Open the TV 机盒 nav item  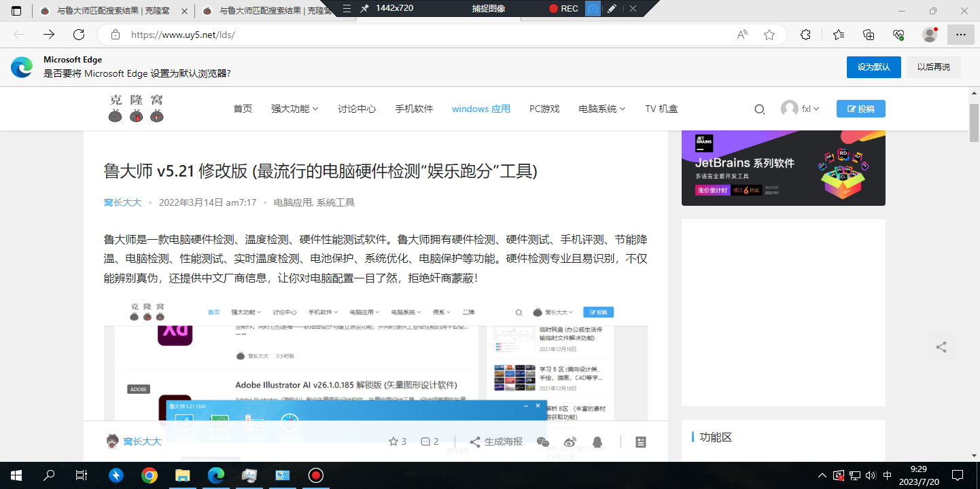[x=661, y=109]
